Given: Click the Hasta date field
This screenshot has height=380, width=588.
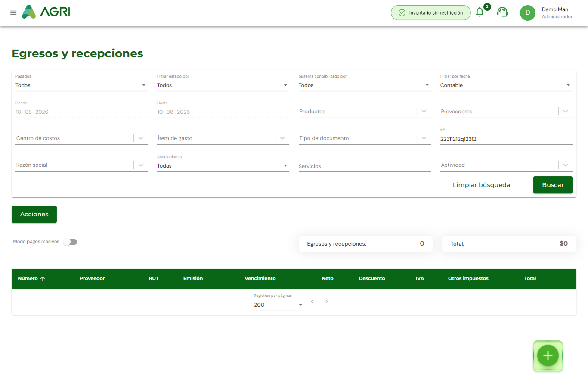Looking at the screenshot, I should tap(223, 112).
